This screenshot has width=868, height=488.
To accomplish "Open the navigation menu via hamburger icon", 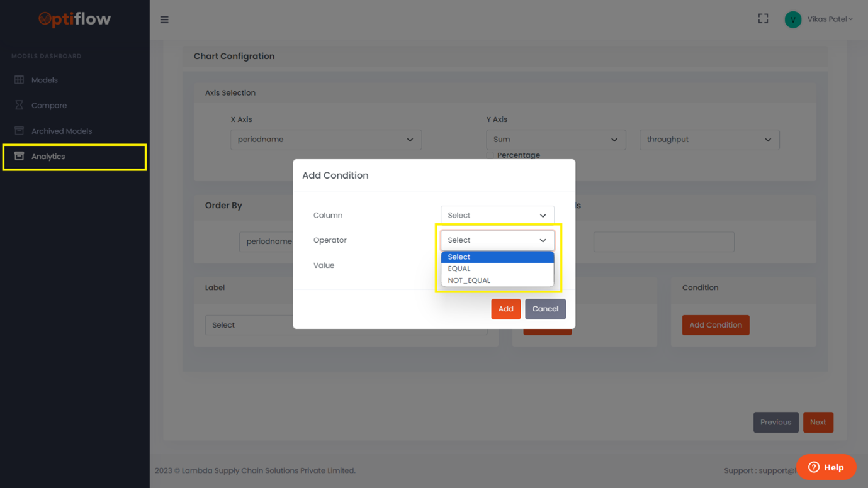I will click(x=164, y=19).
